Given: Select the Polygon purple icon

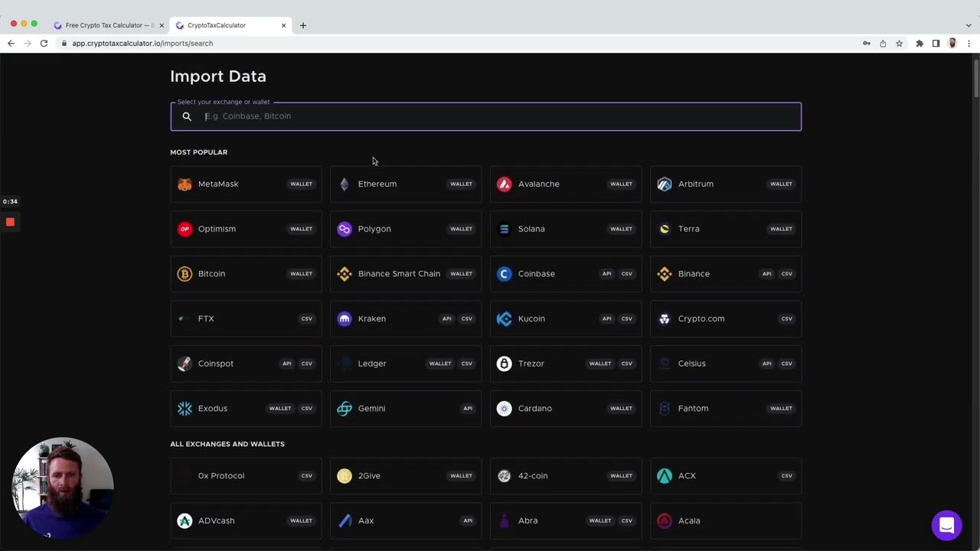Looking at the screenshot, I should pyautogui.click(x=345, y=229).
